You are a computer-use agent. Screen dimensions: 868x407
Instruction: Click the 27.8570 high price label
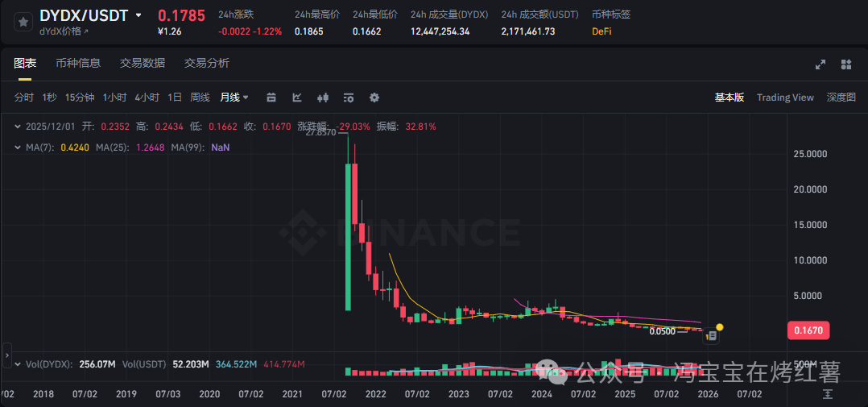(321, 133)
